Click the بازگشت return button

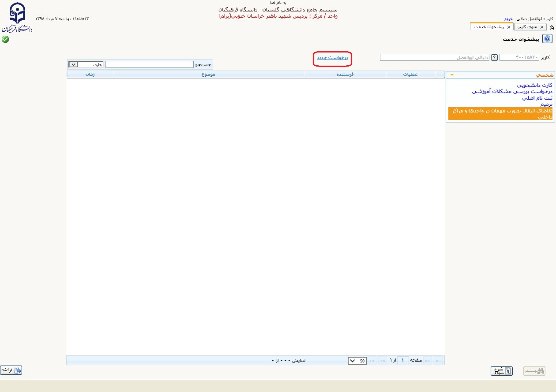pyautogui.click(x=11, y=370)
